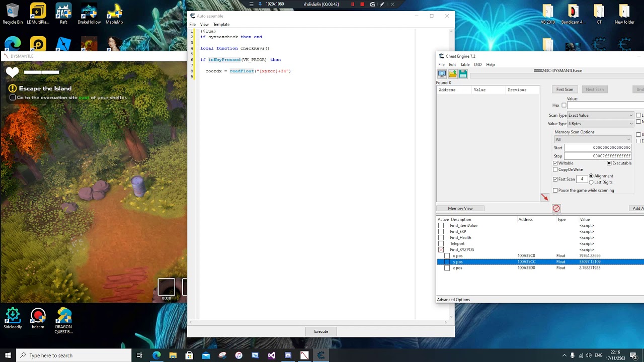The height and width of the screenshot is (362, 644).
Task: Open the VB 2010 desktop folder
Action: tap(548, 14)
